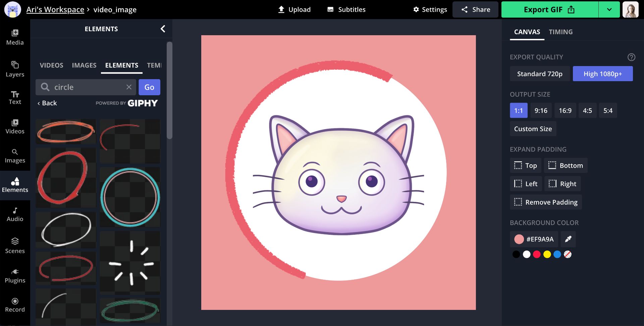Viewport: 644px width, 326px height.
Task: Switch to the Timing tab
Action: pyautogui.click(x=560, y=32)
